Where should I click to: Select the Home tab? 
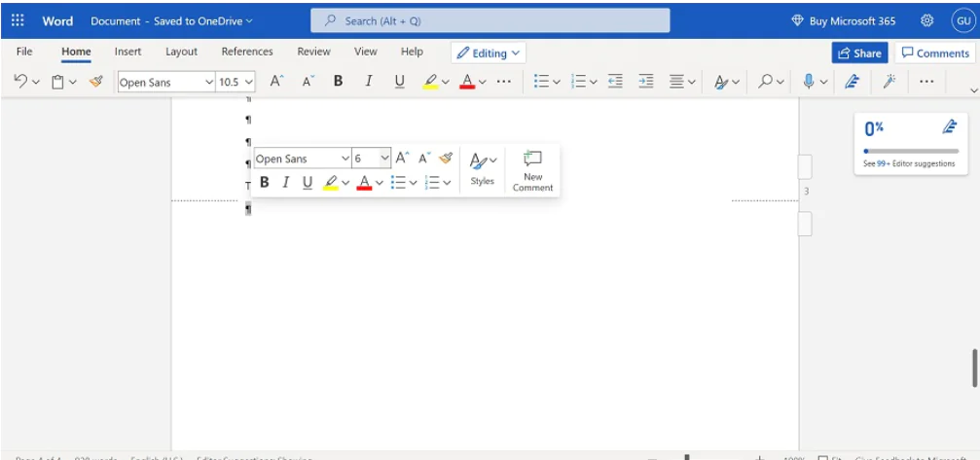(76, 52)
